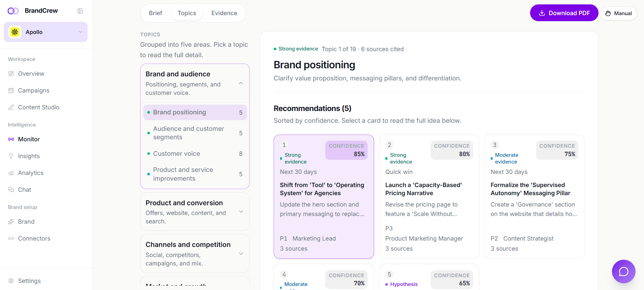Select the Topics tab
Screen dimensions: 644x290
[187, 13]
